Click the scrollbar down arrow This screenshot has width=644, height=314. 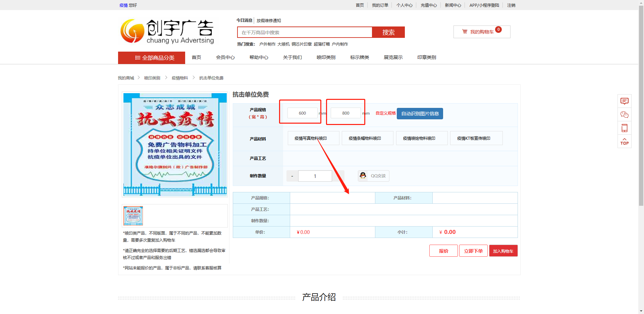coord(641,311)
